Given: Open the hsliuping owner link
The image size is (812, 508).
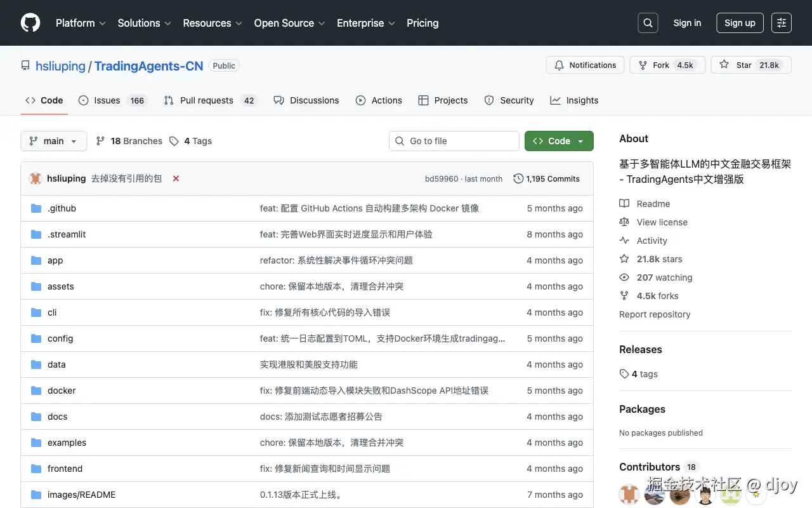Looking at the screenshot, I should click(60, 66).
